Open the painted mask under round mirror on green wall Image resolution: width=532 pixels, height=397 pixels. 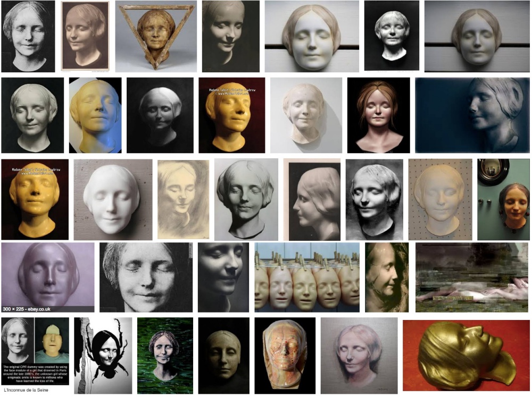[503, 199]
